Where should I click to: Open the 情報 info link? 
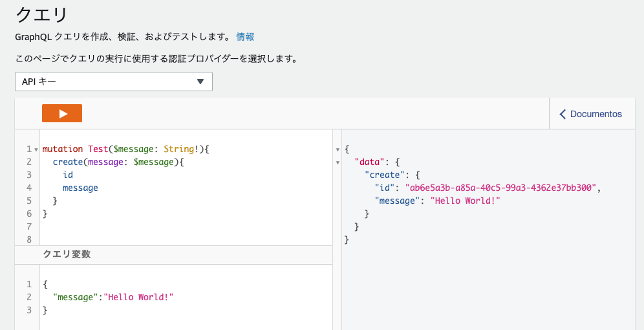(x=245, y=36)
